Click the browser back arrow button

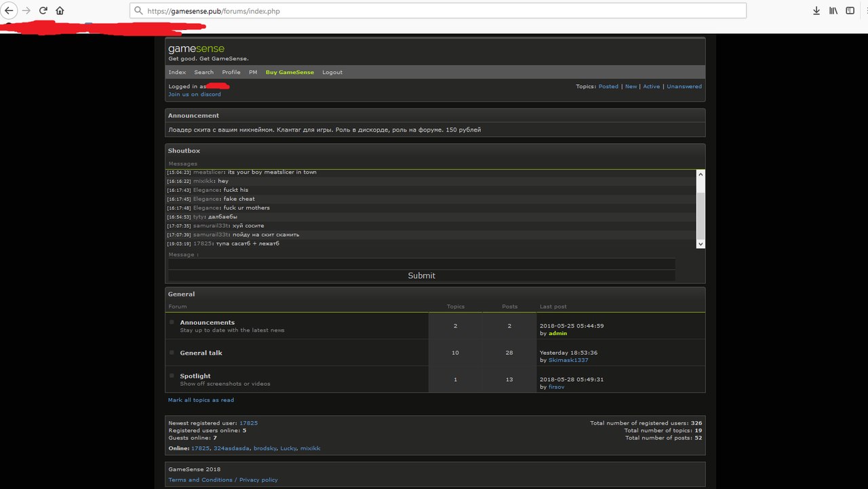click(x=9, y=11)
